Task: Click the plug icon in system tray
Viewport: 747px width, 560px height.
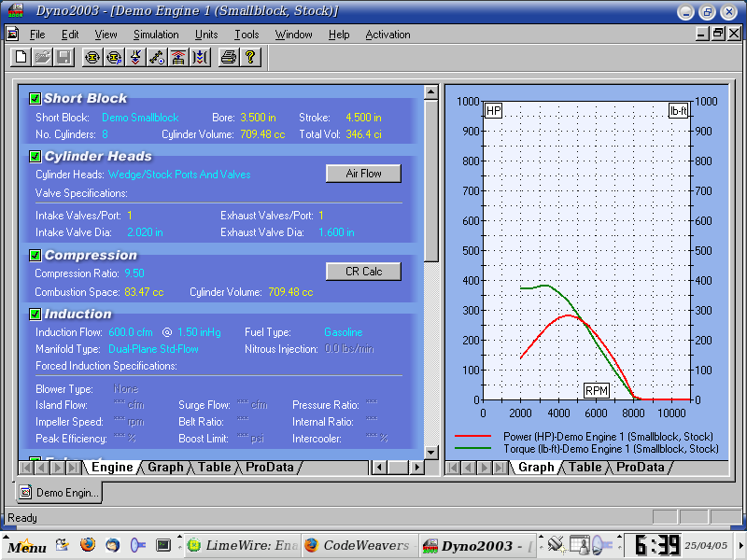Action: (556, 544)
